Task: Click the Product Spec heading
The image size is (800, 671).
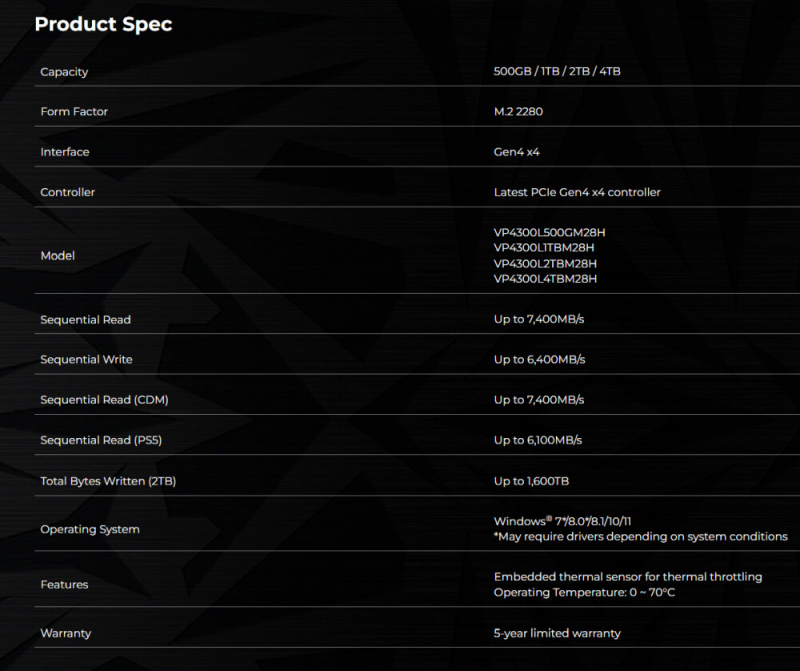Action: 103,25
